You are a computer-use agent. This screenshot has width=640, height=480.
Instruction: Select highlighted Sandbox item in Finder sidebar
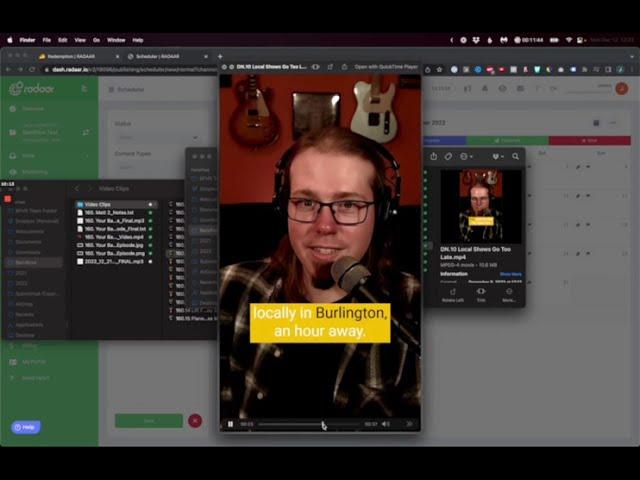pyautogui.click(x=35, y=262)
